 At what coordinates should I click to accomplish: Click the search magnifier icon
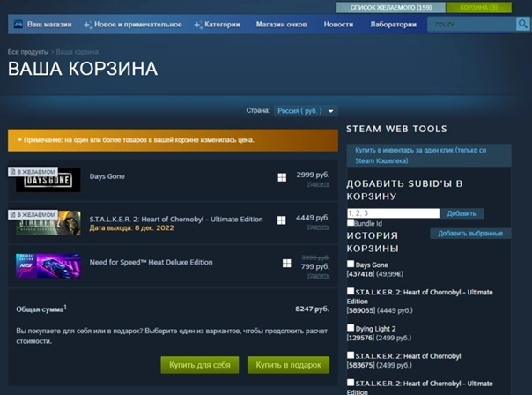[522, 24]
